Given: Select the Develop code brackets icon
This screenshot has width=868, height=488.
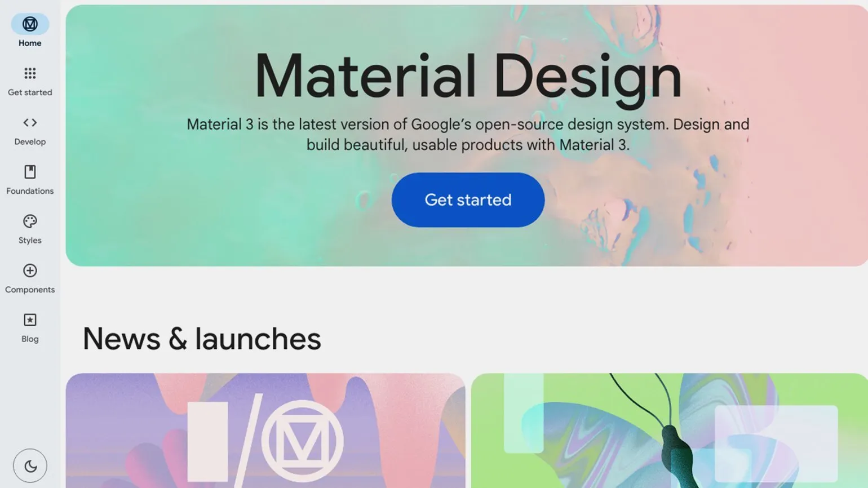Looking at the screenshot, I should [30, 122].
